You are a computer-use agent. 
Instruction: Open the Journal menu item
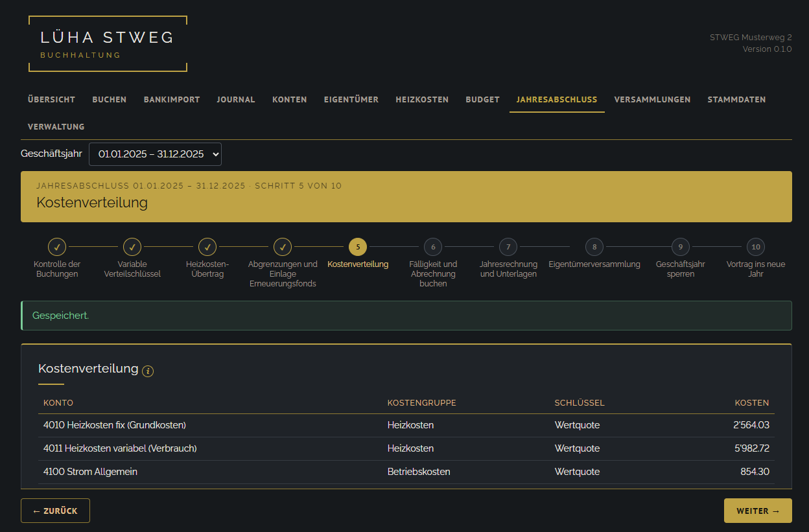236,100
